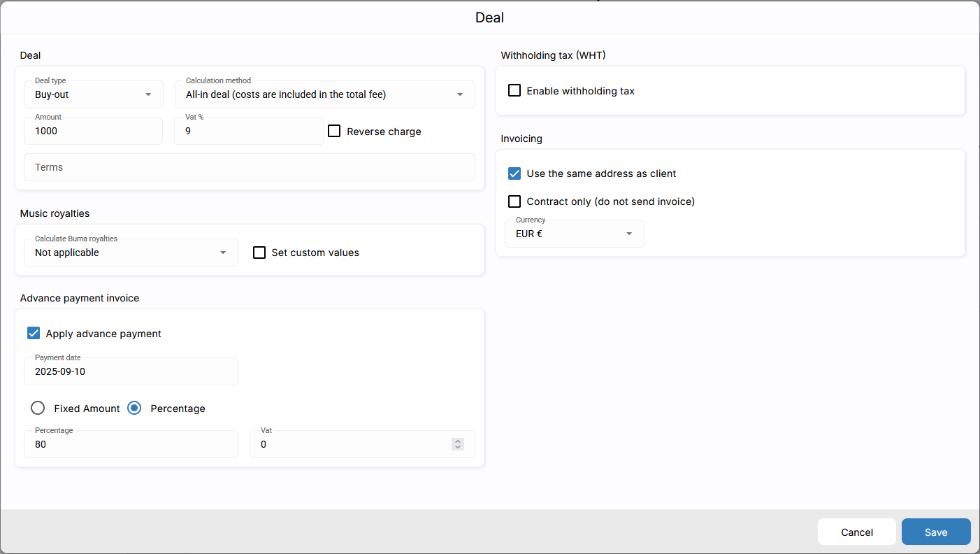Expand the Calculation method dropdown
The height and width of the screenshot is (554, 980).
coord(324,94)
